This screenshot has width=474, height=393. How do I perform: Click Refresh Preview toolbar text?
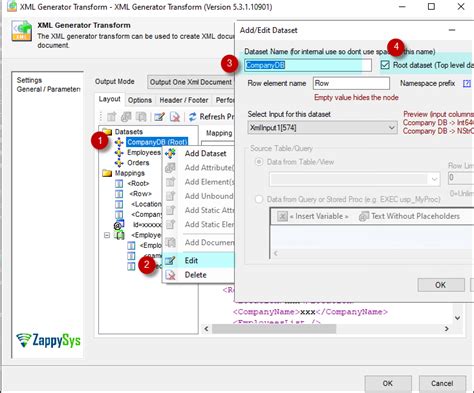tap(217, 117)
